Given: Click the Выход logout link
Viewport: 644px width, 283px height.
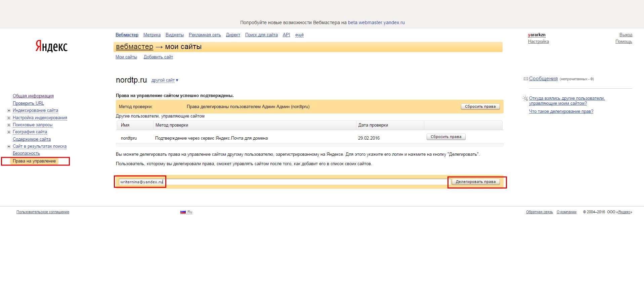Looking at the screenshot, I should tap(626, 35).
